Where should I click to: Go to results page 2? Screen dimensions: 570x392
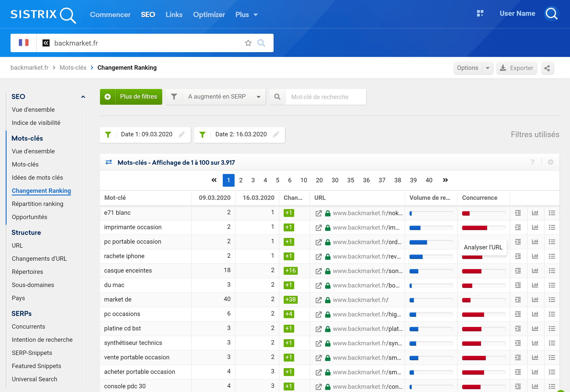[x=241, y=180]
